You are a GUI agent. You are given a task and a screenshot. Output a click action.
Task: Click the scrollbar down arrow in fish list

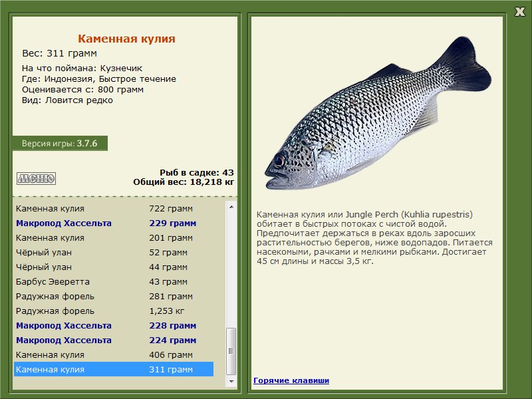point(231,381)
